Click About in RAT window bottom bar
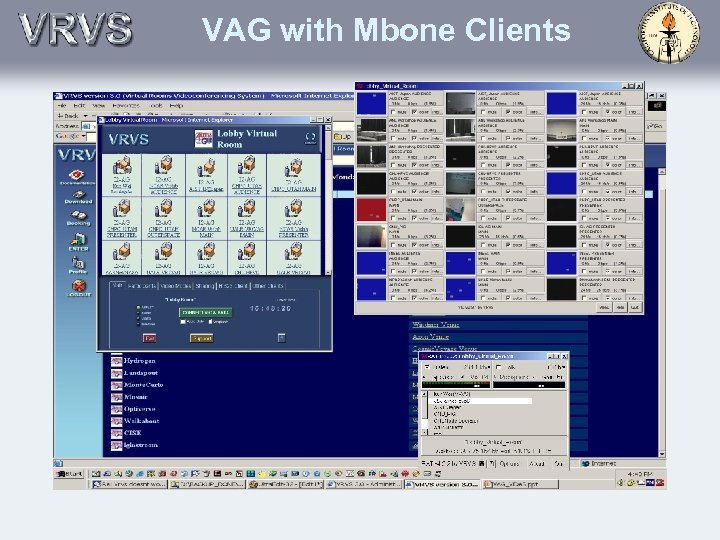Viewport: 720px width, 540px height. click(536, 463)
